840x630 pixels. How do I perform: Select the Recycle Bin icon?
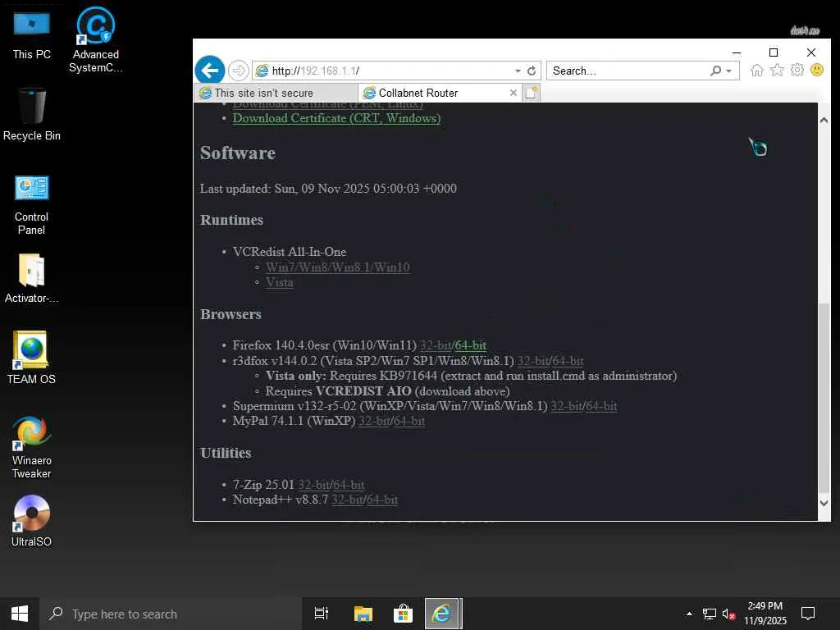point(32,114)
